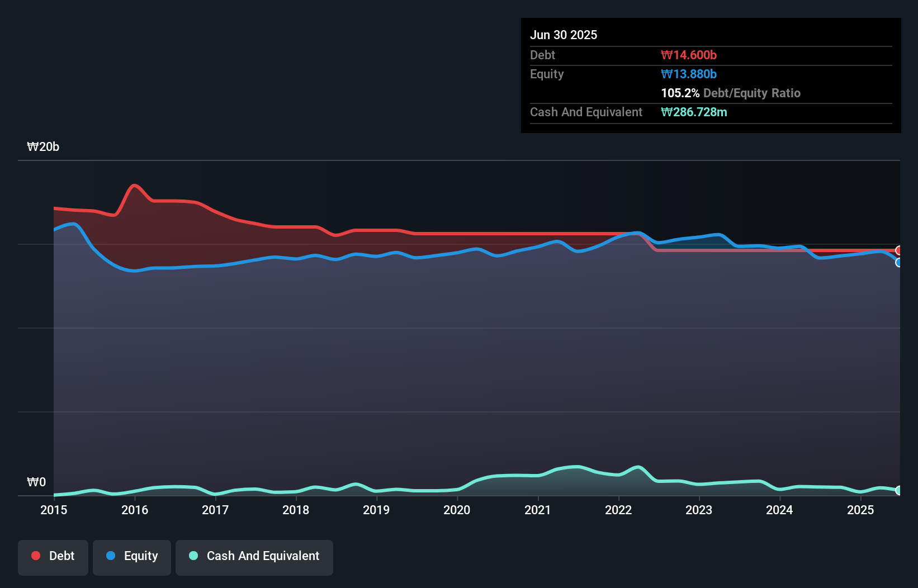Click the teal Cash And Equivalent legend dot

pyautogui.click(x=193, y=556)
